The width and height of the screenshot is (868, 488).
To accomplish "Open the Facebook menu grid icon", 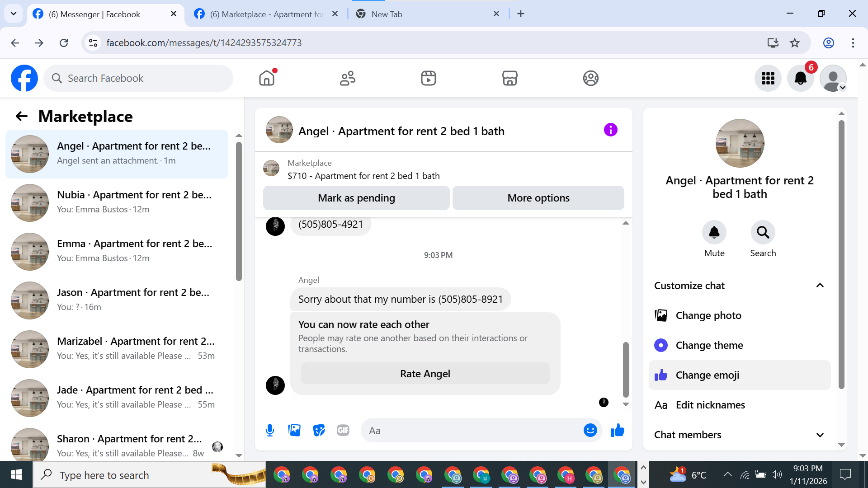I will pos(768,78).
